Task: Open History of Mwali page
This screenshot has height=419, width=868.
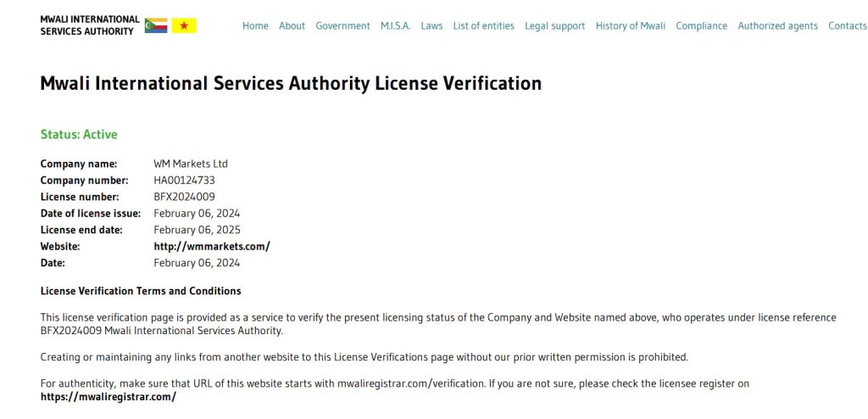Action: [x=631, y=25]
